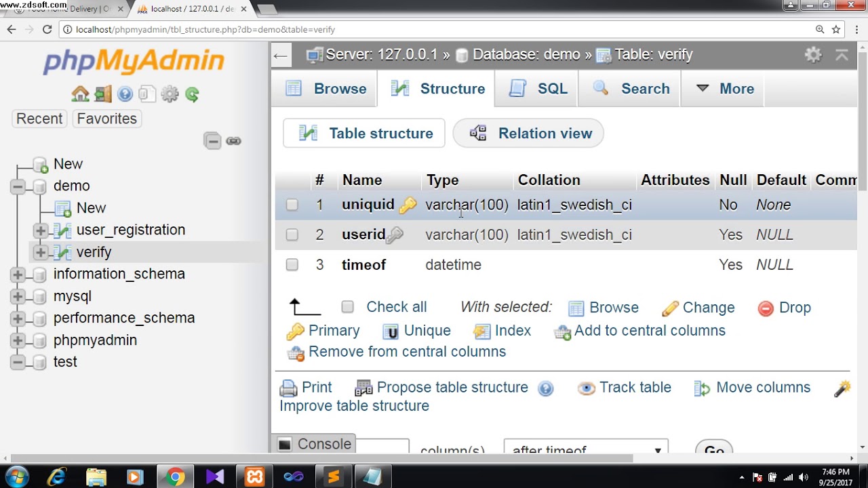Open XAMPP from the taskbar
The image size is (868, 488).
[x=254, y=477]
